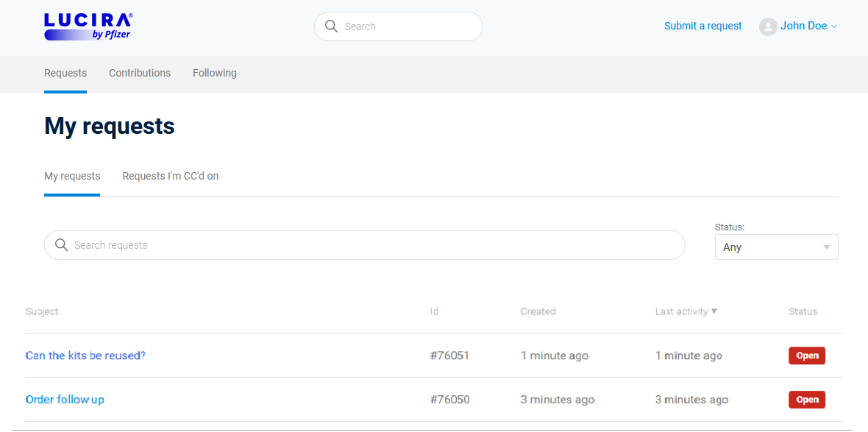
Task: Click the Submit a request link
Action: 702,26
